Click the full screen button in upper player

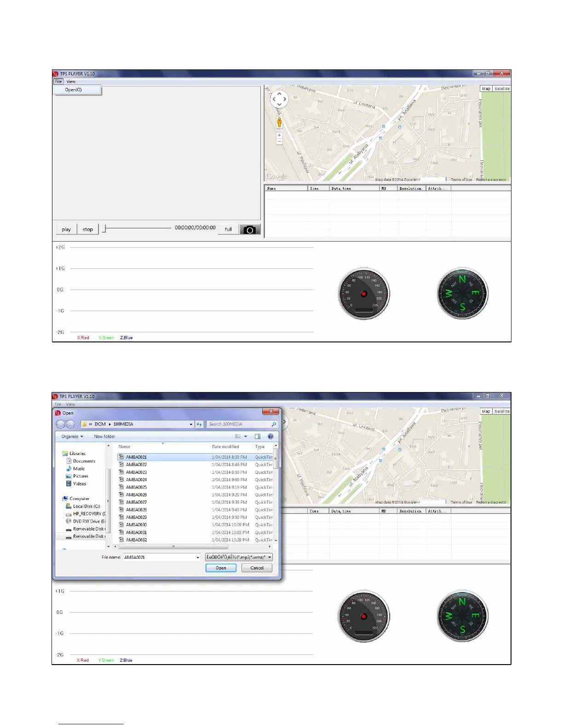[228, 229]
